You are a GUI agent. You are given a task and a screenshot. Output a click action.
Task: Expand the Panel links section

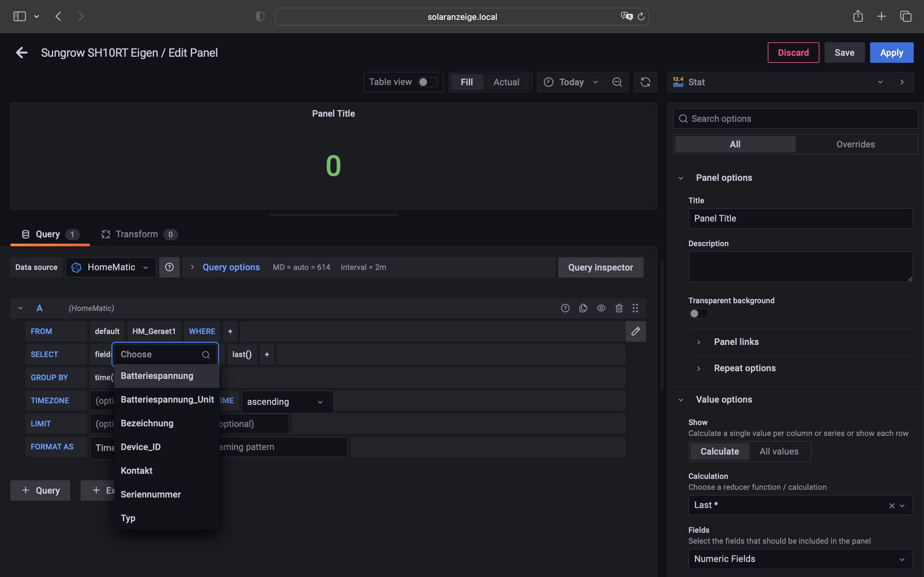[x=736, y=342]
